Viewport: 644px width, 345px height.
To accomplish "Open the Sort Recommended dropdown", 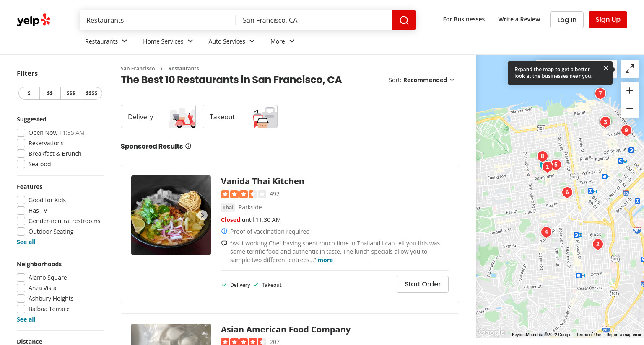I will click(x=421, y=80).
